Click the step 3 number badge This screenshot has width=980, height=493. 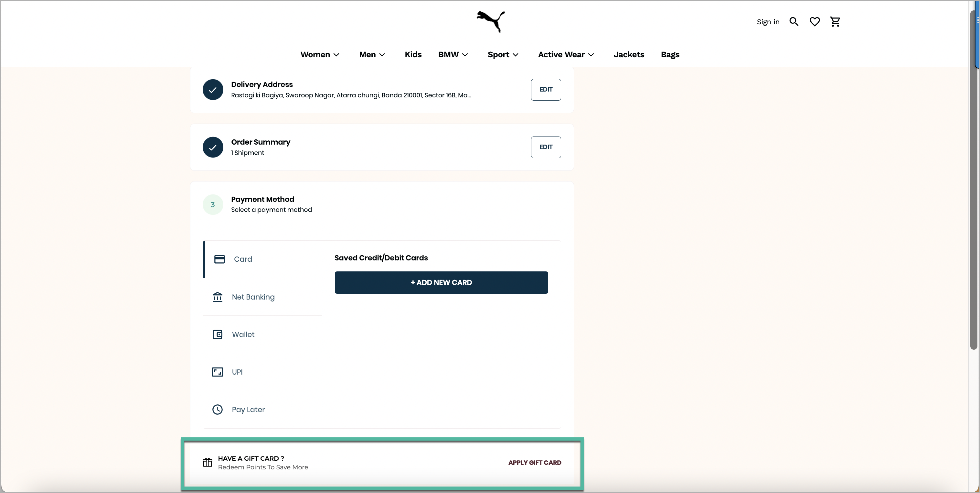coord(213,205)
